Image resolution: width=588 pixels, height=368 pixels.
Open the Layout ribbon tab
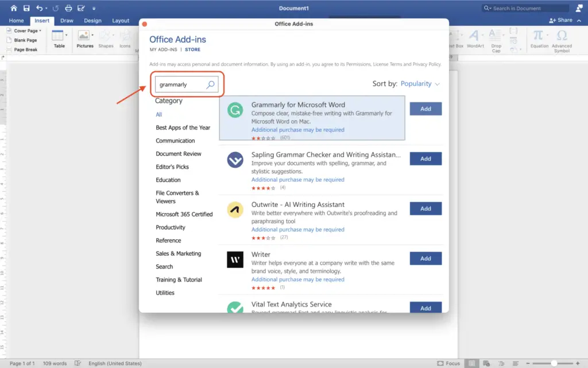(x=121, y=21)
